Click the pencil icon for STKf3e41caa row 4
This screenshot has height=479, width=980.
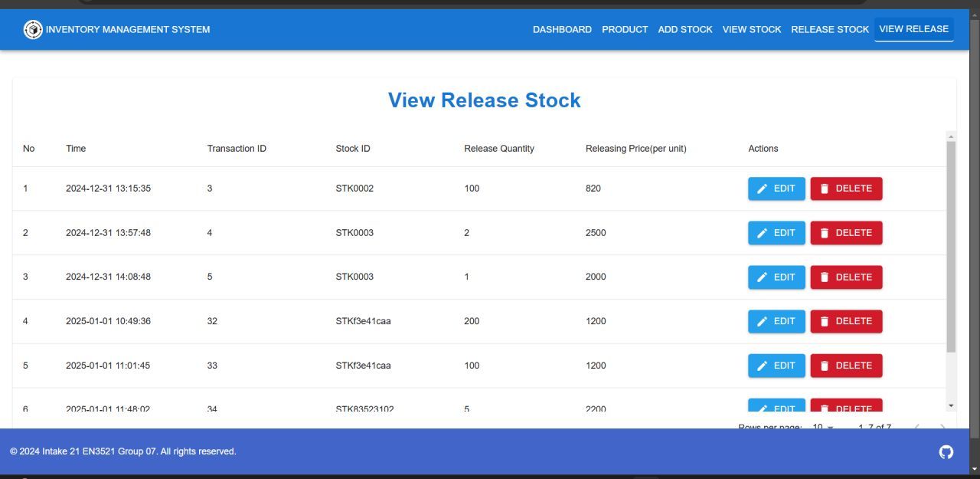[762, 321]
